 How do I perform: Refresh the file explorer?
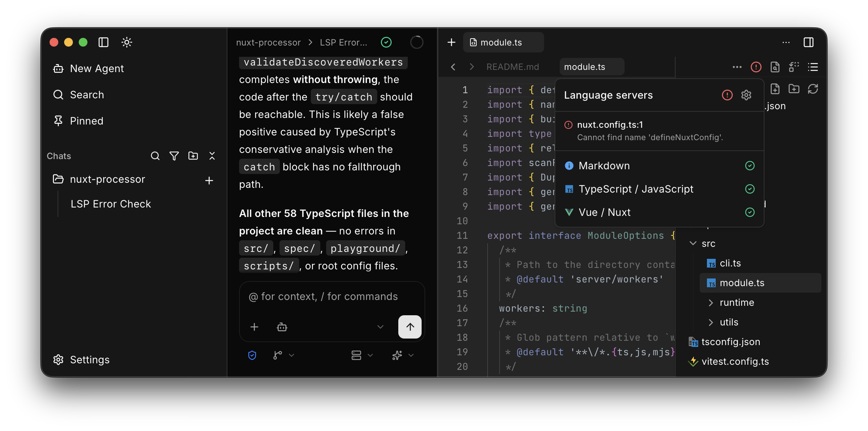coord(813,89)
